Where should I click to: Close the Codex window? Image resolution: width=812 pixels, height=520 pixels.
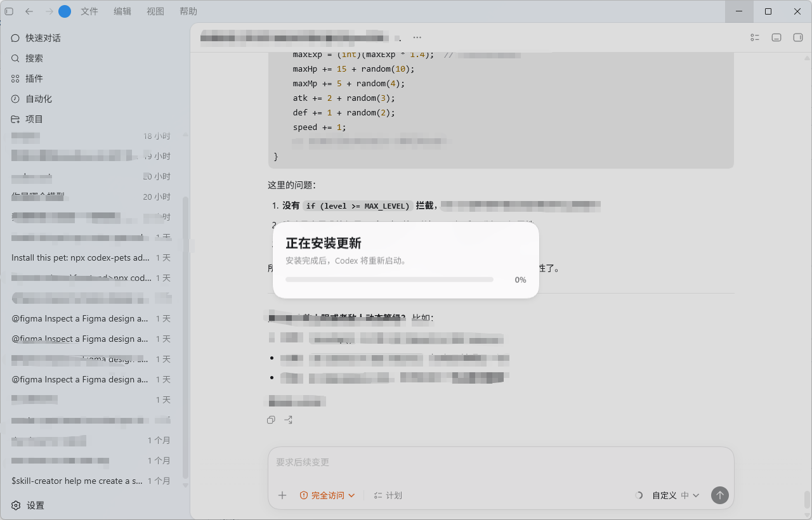797,11
